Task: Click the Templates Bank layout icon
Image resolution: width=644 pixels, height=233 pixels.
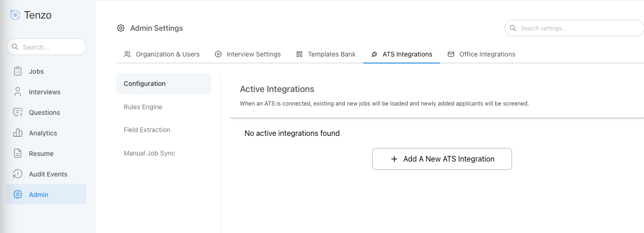Action: pos(299,54)
